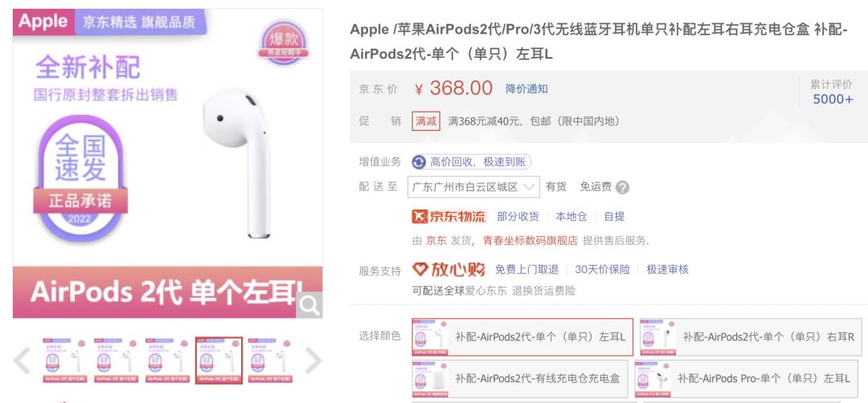This screenshot has height=403, width=868.
Task: Show next thumbnails with right arrow
Action: 312,360
